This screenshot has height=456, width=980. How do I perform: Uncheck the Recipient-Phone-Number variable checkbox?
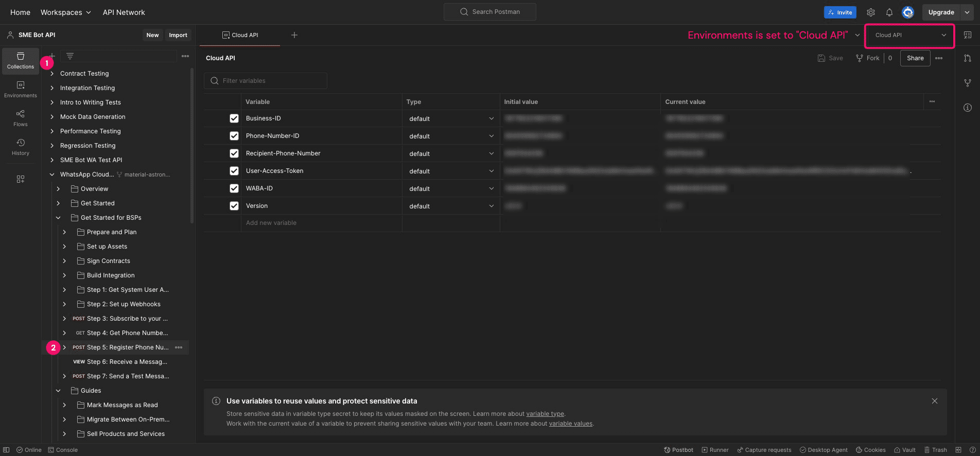[x=234, y=153]
